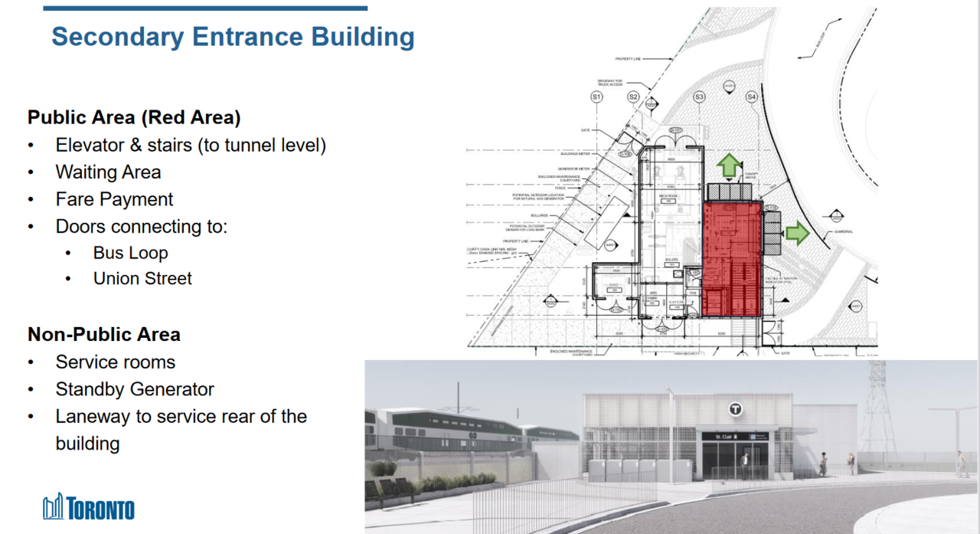Image resolution: width=980 pixels, height=534 pixels.
Task: Click the red public area on floor plan
Action: tap(731, 260)
